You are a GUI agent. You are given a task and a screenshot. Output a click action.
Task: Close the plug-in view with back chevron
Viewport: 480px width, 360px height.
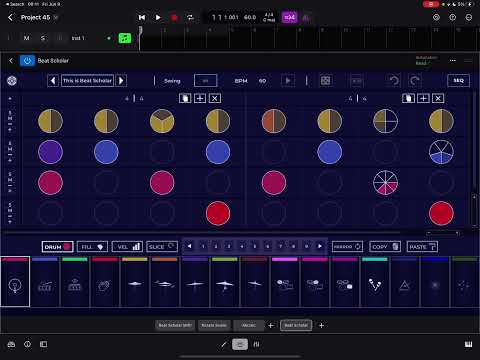11,60
